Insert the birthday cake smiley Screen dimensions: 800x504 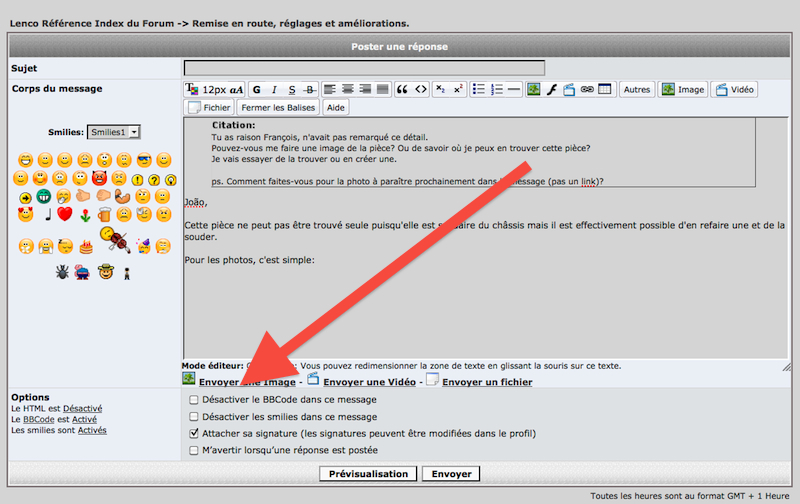pyautogui.click(x=86, y=247)
